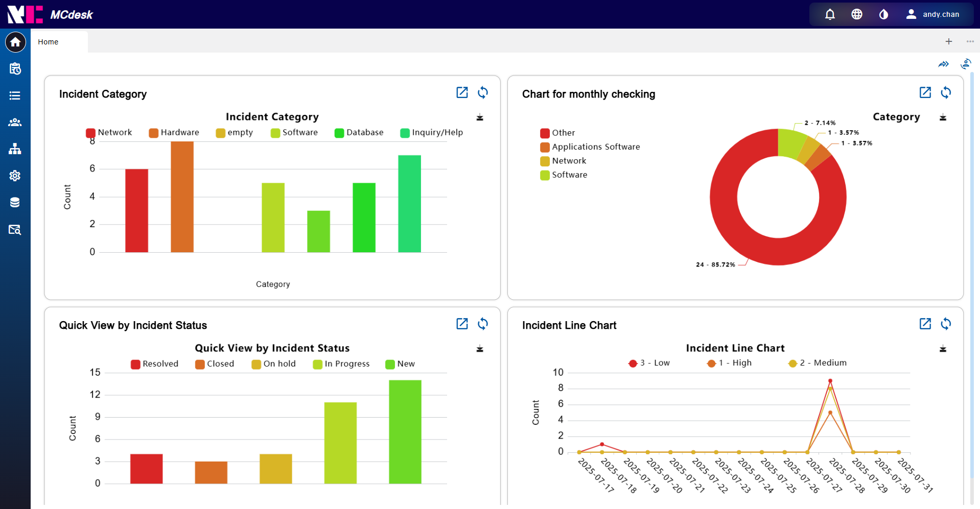Open Chart for monthly checking in new window
980x509 pixels.
(925, 92)
